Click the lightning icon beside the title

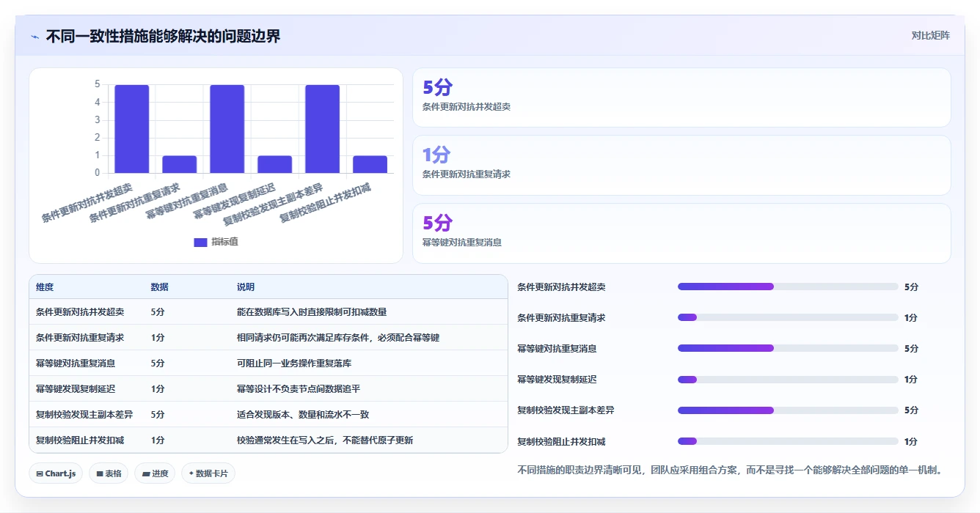(x=35, y=37)
